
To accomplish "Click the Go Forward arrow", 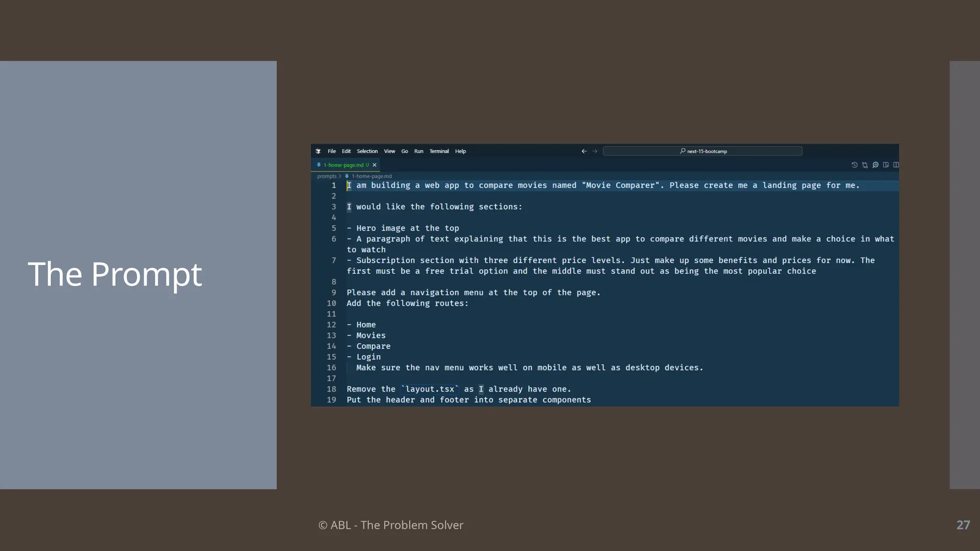I will 595,151.
